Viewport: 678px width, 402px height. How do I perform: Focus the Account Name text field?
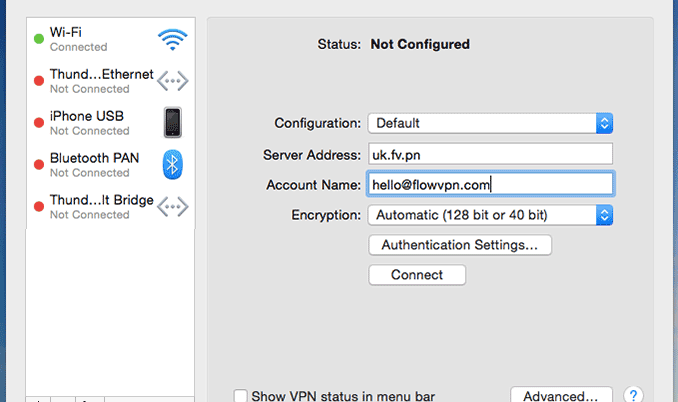click(x=489, y=184)
